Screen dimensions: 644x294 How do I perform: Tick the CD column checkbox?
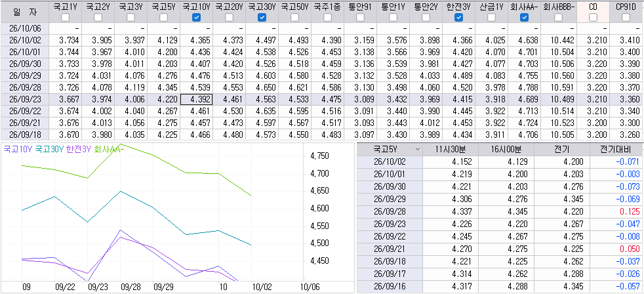point(593,17)
